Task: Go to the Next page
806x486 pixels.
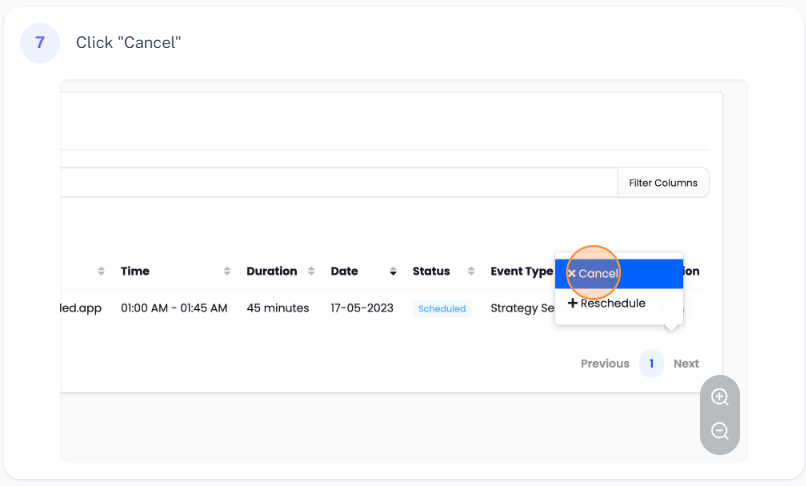Action: click(686, 364)
